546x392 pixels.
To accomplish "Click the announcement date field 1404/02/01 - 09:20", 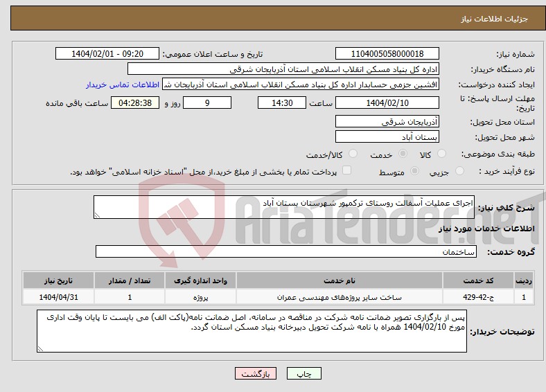I will click(x=107, y=53).
